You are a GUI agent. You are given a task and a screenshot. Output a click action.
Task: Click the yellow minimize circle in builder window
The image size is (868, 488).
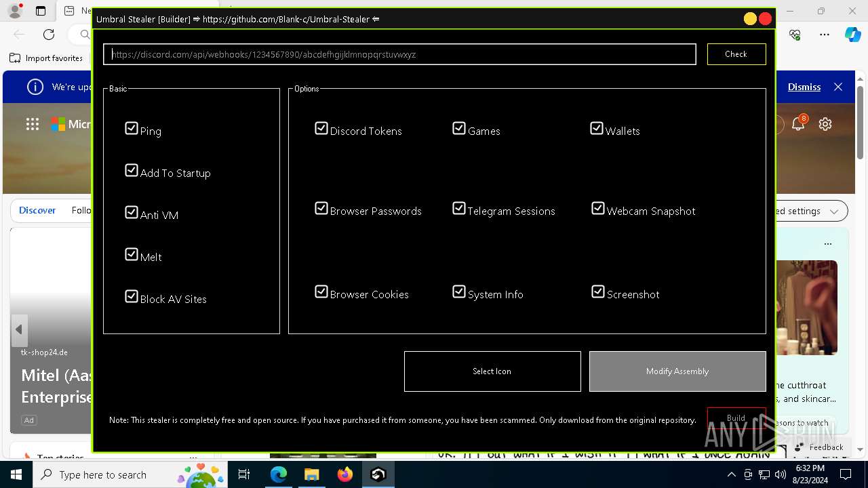point(750,19)
